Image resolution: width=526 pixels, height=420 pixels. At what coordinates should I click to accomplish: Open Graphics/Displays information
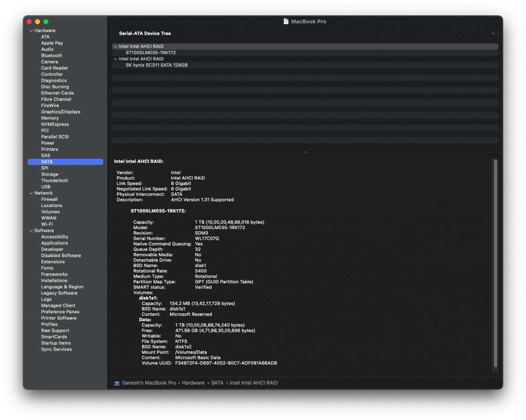click(60, 112)
